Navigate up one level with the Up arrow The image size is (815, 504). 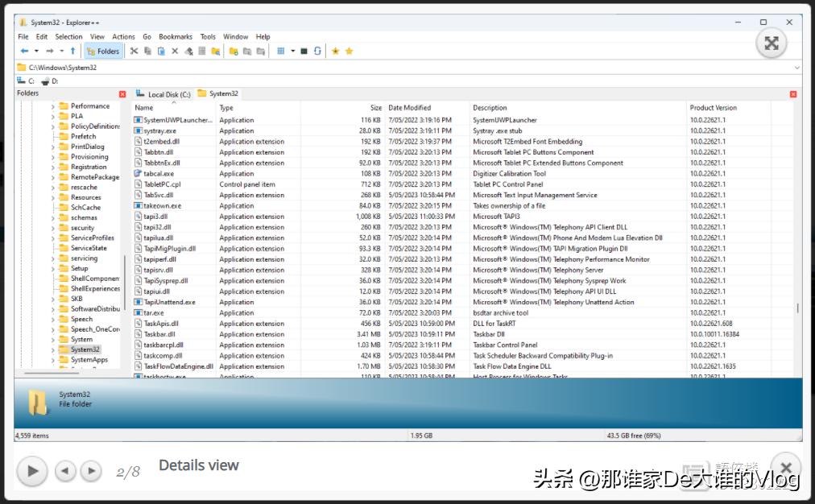72,50
